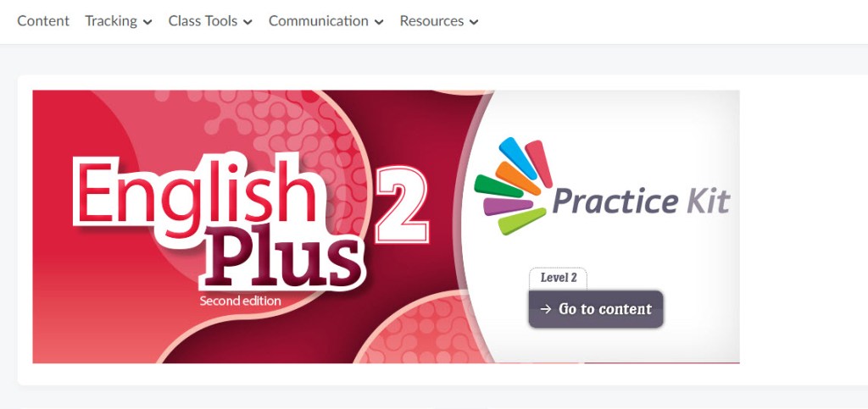
Task: Click the blue petal of Practice Kit logo
Action: pos(517,158)
